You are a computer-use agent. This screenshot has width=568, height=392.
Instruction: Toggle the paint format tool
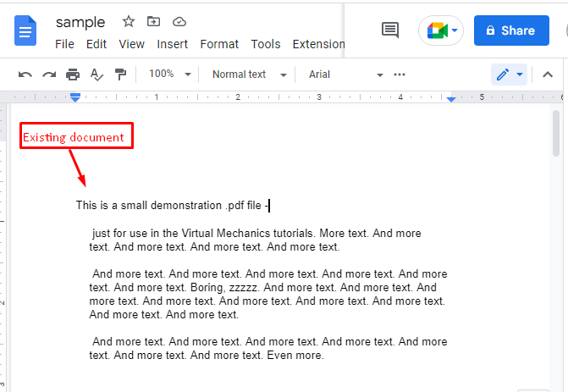click(x=120, y=75)
